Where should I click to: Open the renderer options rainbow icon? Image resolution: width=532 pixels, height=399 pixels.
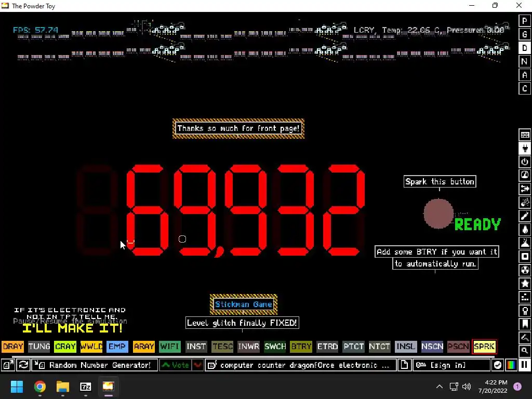511,365
